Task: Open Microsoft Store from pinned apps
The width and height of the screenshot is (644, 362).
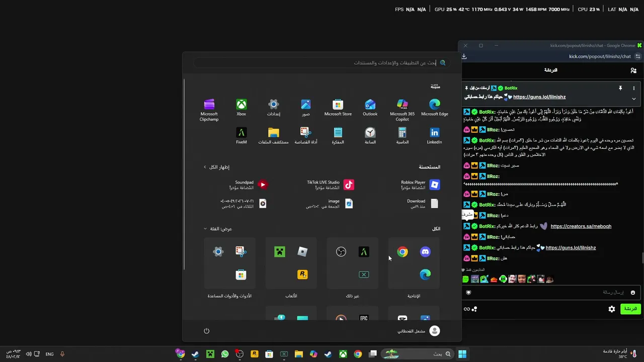Action: coord(338,108)
